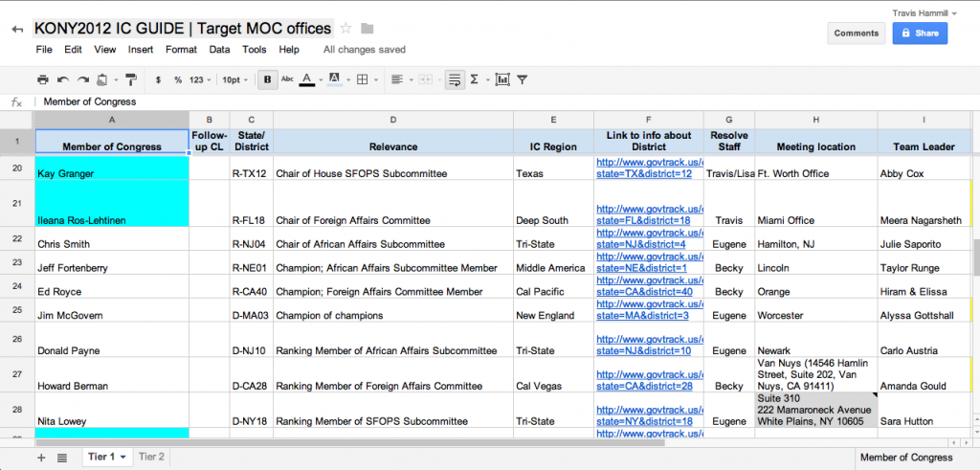Select the Sara Hutton cell
980x470 pixels.
pyautogui.click(x=924, y=410)
